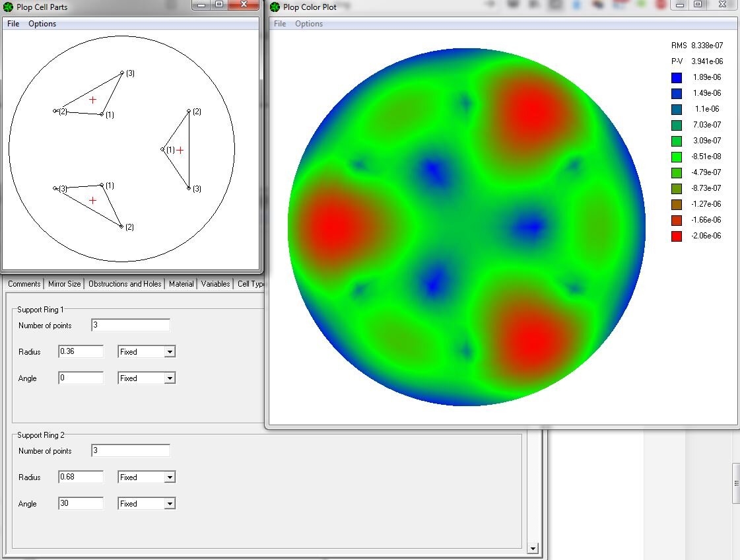Viewport: 740px width, 560px height.
Task: Click Support Ring 1 Angle field showing 0
Action: (x=81, y=378)
